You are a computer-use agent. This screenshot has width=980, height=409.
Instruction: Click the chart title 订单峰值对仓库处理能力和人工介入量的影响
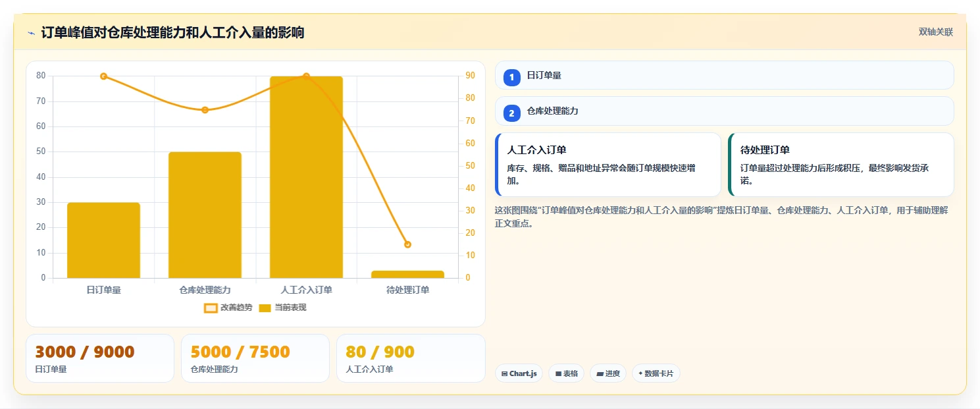[x=172, y=32]
